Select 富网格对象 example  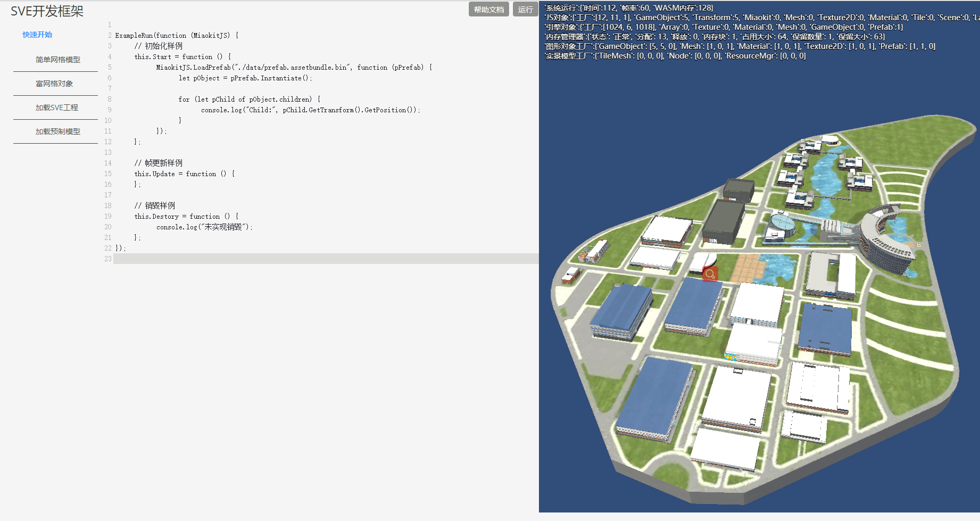point(54,84)
